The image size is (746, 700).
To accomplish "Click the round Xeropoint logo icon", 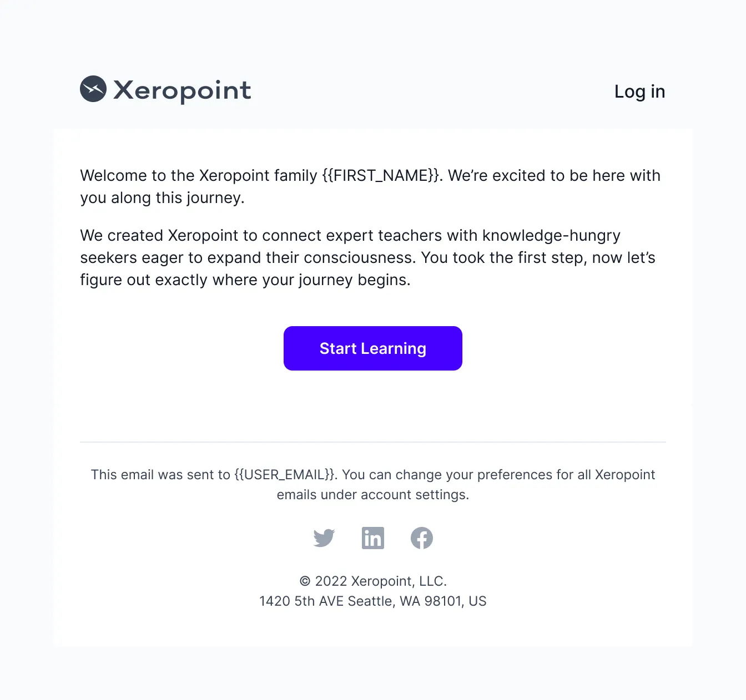I will click(x=93, y=89).
